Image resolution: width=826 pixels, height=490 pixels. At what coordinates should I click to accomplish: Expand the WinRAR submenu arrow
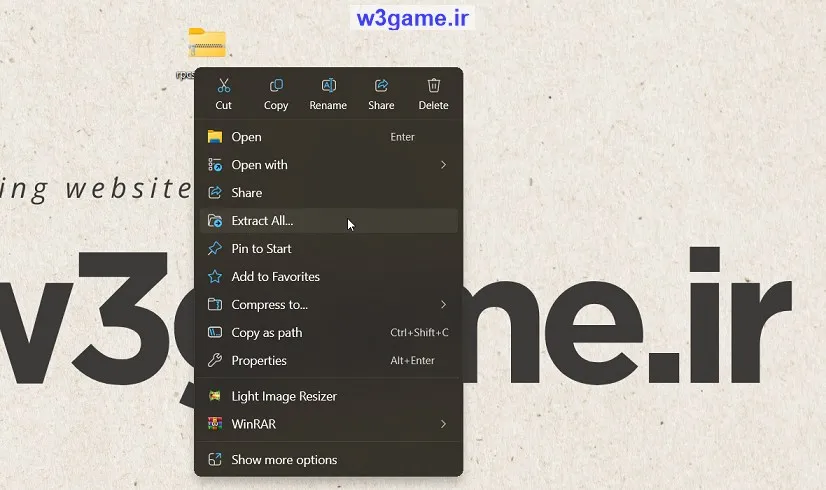443,424
